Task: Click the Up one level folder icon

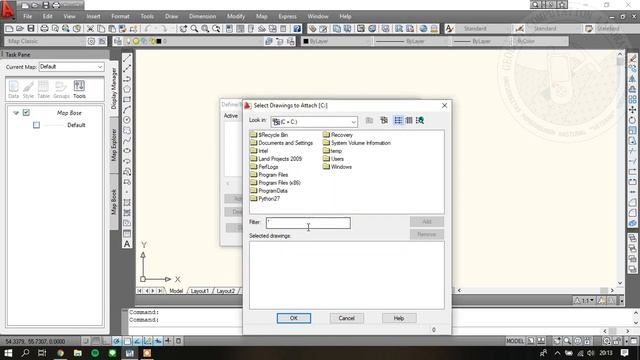Action: [369, 120]
